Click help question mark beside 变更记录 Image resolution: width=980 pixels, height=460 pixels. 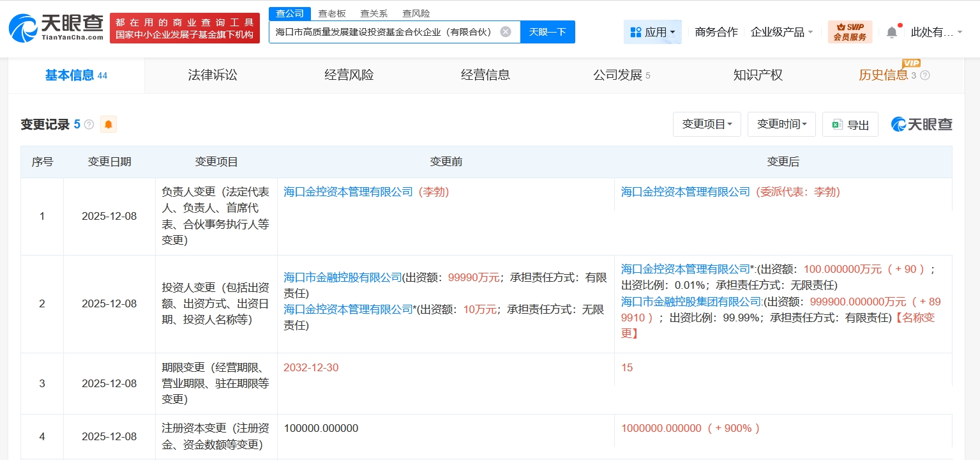89,125
